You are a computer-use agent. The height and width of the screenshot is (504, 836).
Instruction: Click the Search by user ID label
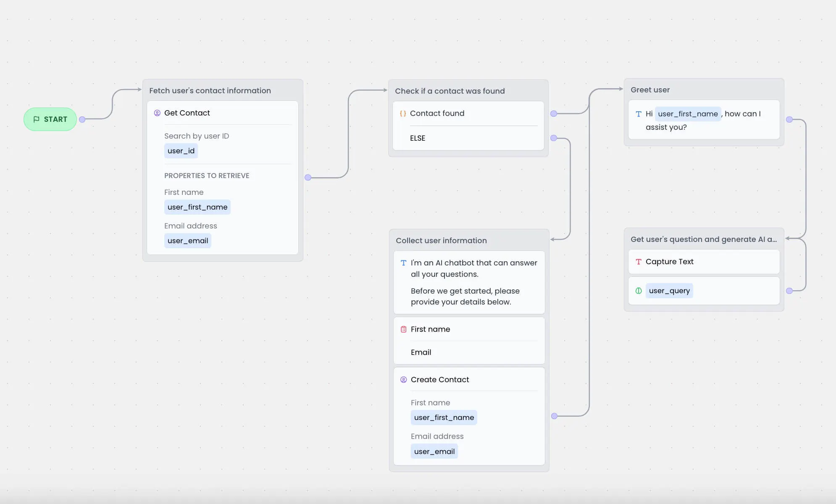point(197,136)
